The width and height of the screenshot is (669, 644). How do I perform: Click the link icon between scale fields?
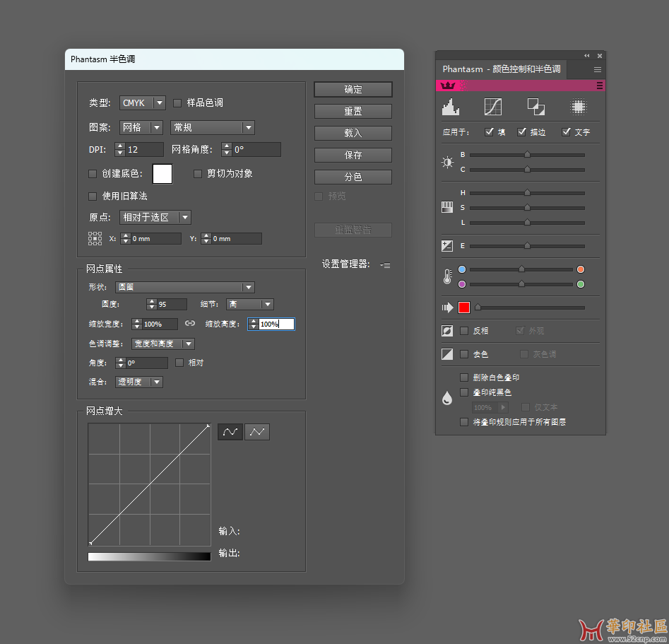[190, 323]
